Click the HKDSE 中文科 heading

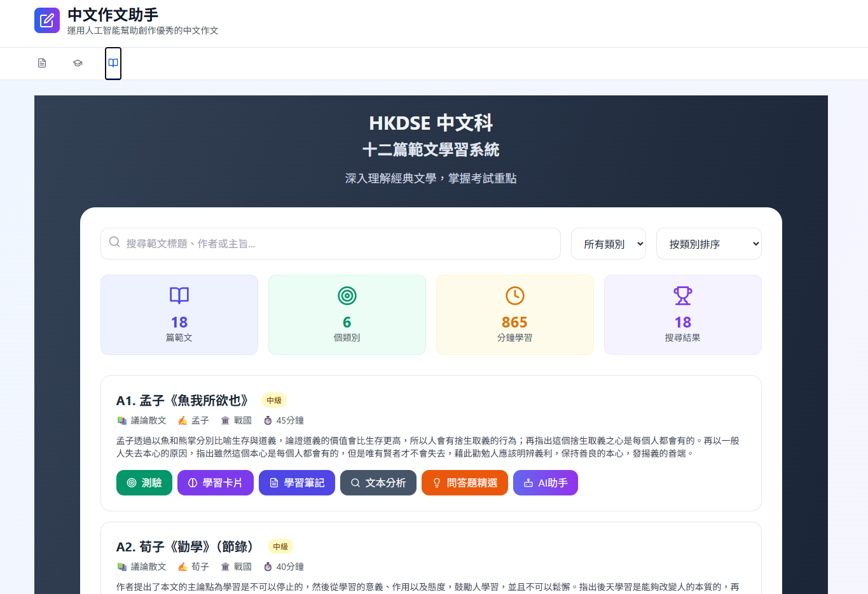[431, 123]
